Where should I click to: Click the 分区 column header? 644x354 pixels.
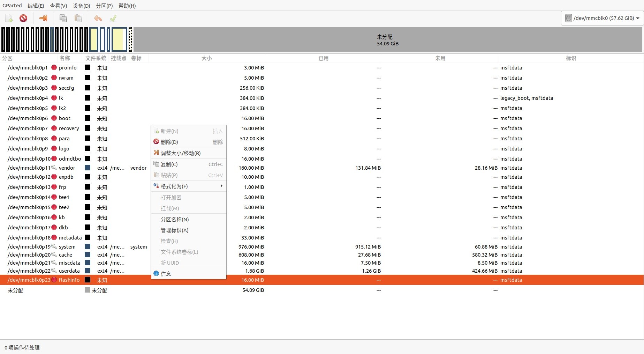point(7,58)
